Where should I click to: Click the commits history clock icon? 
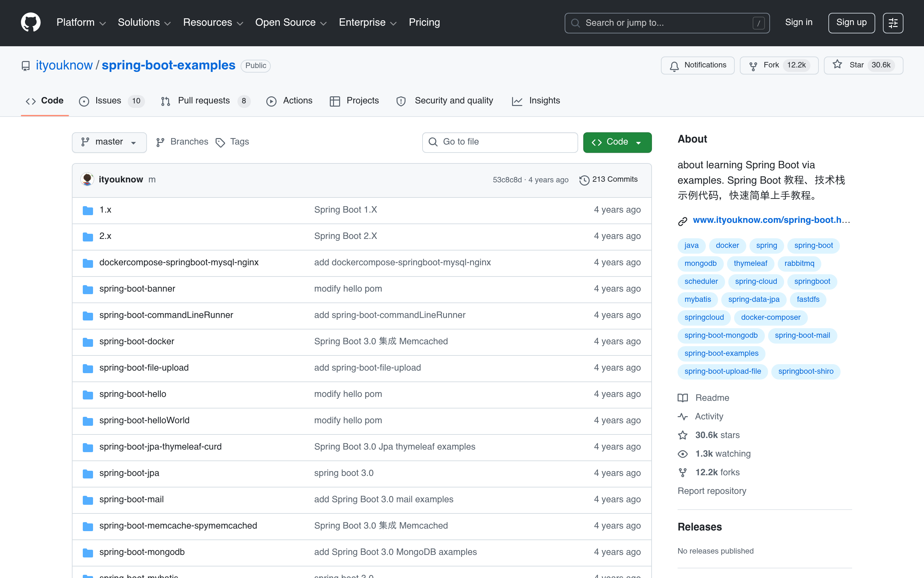point(584,180)
